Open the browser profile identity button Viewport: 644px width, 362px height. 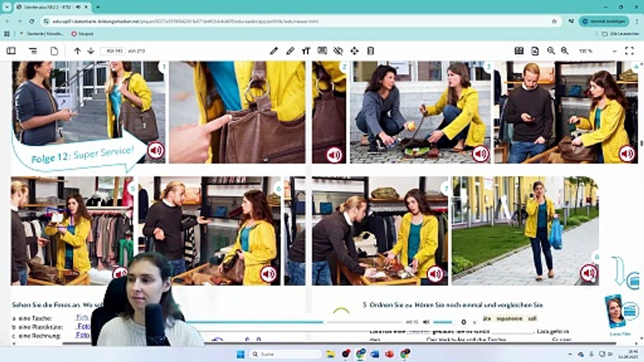603,22
